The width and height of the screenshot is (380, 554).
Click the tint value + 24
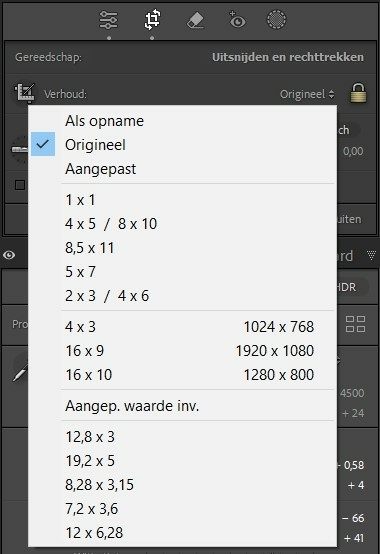tap(353, 413)
